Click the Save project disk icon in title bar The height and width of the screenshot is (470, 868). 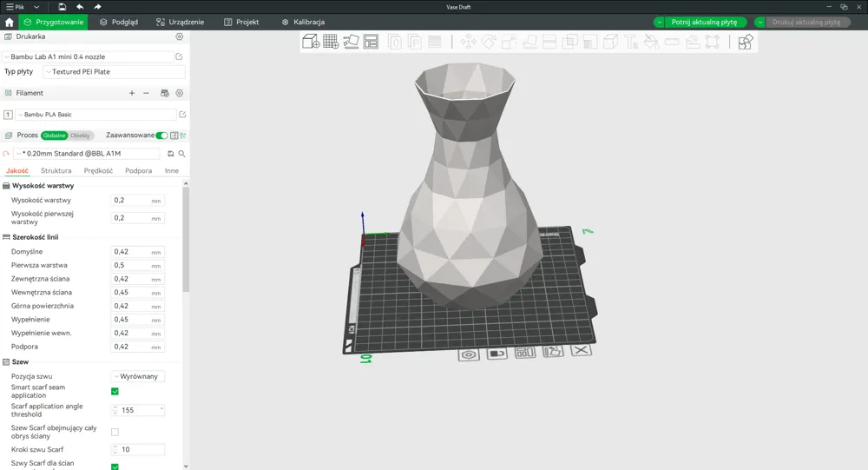tap(62, 7)
